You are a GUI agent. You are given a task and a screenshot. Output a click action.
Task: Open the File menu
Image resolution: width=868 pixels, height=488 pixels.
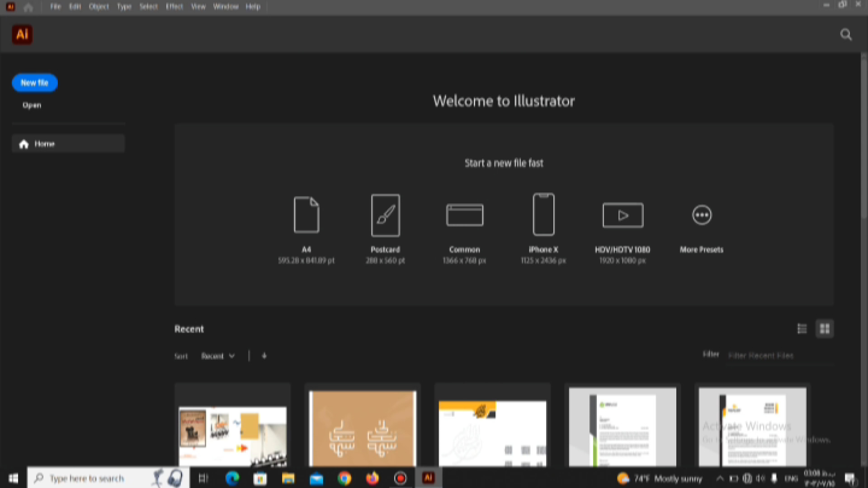[x=56, y=7]
